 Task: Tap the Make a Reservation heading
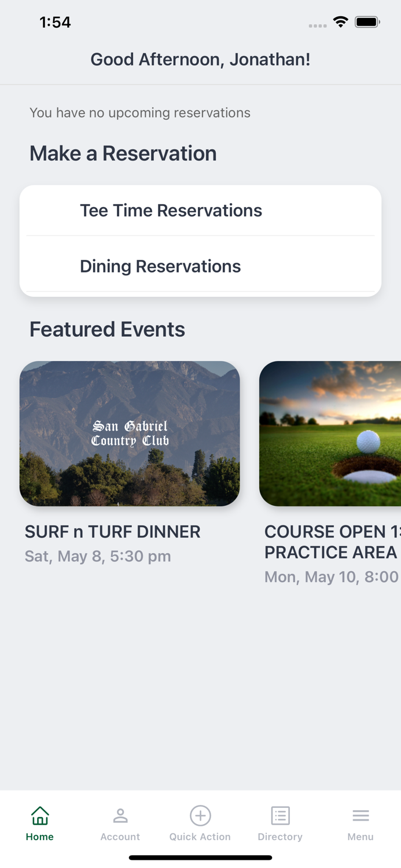point(123,153)
